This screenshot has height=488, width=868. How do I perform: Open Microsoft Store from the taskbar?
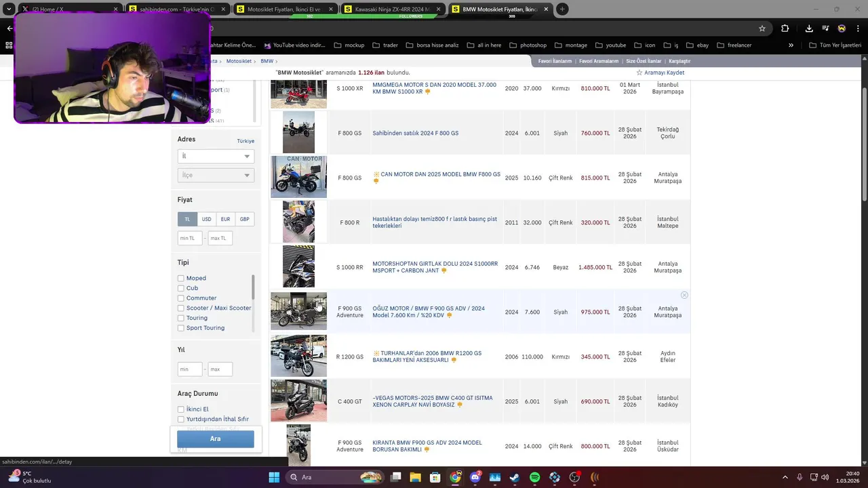(x=435, y=477)
